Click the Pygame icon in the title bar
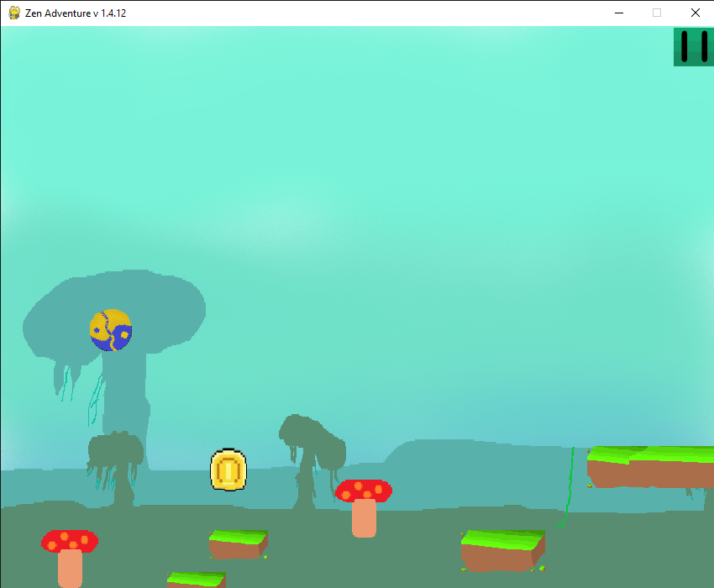The image size is (714, 588). [14, 13]
